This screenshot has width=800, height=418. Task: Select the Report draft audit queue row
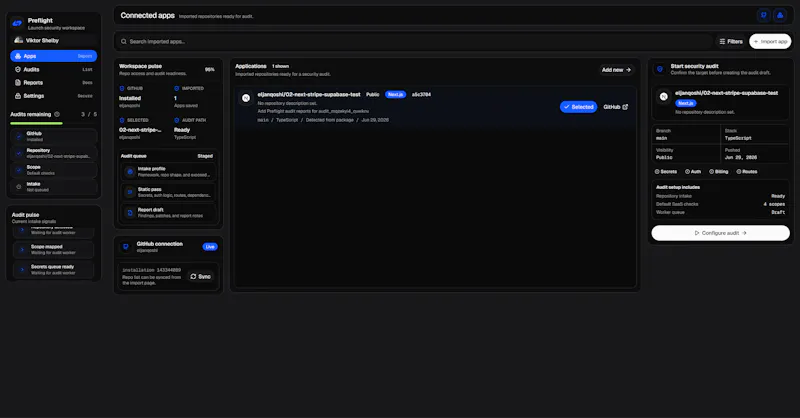pyautogui.click(x=168, y=213)
